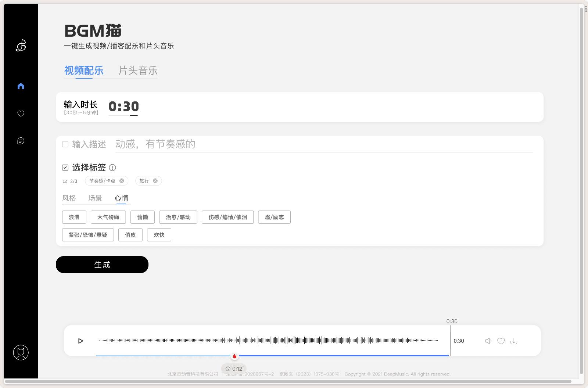Viewport: 588px width, 388px height.
Task: Click the 0:30 track duration label in player
Action: point(459,341)
